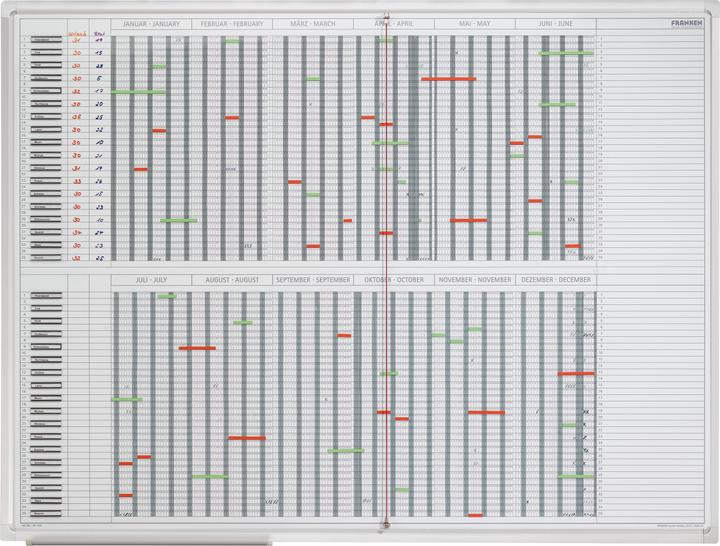Image resolution: width=720 pixels, height=546 pixels.
Task: Select the JANUAR - JANUARY month header
Action: click(x=151, y=24)
